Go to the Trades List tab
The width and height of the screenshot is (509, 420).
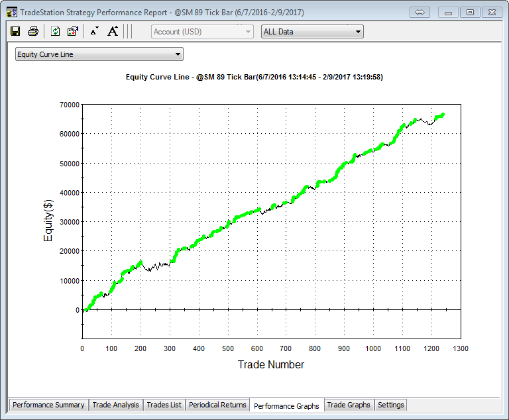pyautogui.click(x=164, y=405)
